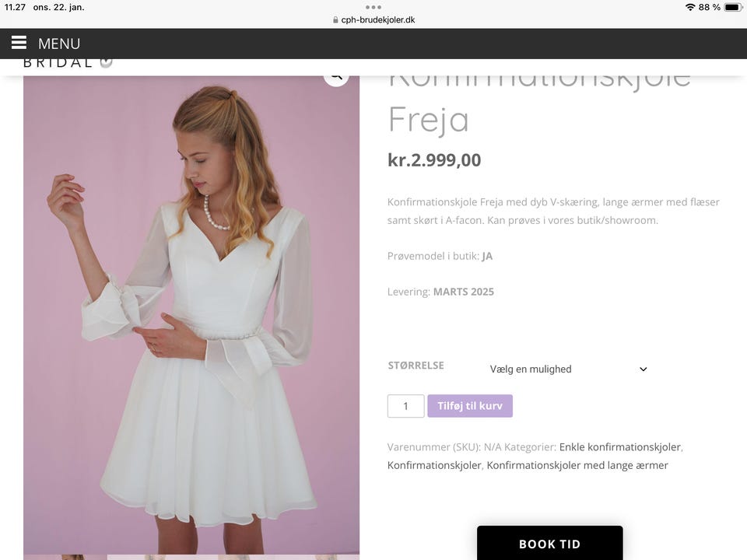
Task: Click the Tilføj til kurv button
Action: tap(470, 406)
